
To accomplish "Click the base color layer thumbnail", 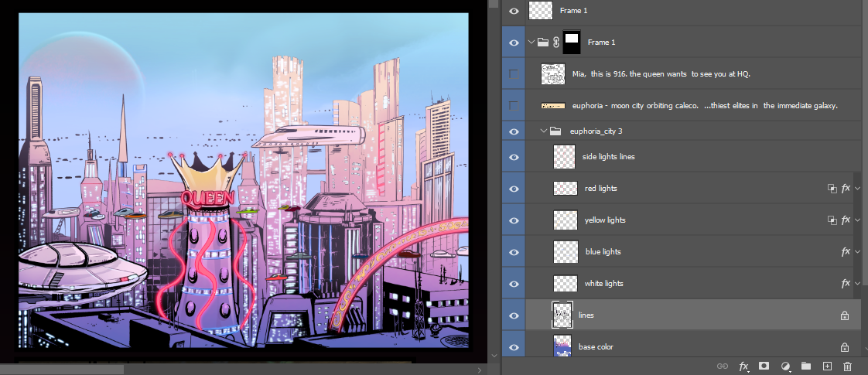I will (x=564, y=346).
